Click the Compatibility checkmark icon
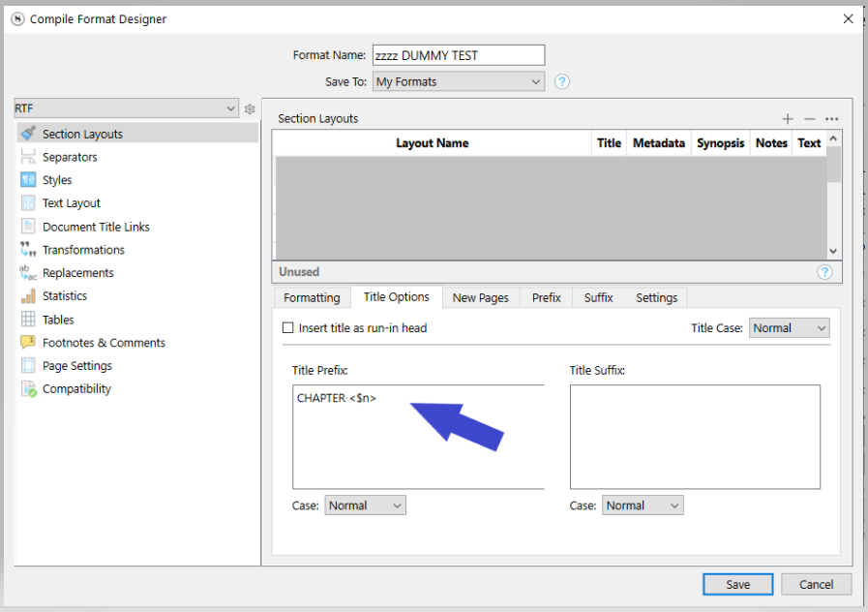 [28, 389]
